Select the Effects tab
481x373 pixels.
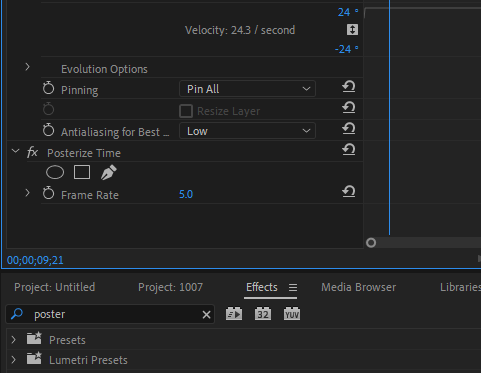[x=262, y=287]
